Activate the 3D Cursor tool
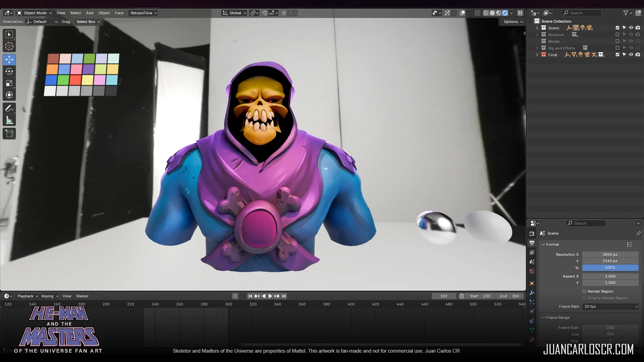 click(9, 46)
